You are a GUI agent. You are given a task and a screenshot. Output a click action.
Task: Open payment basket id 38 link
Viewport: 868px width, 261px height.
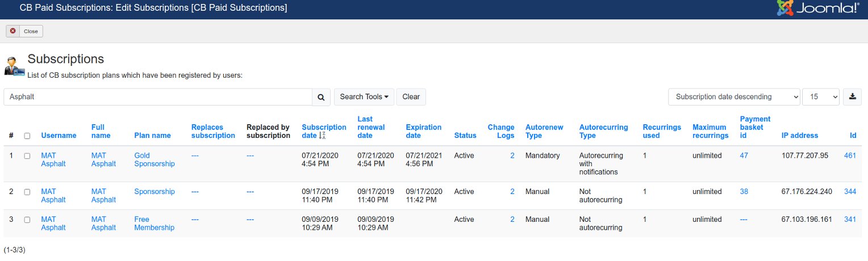click(744, 192)
